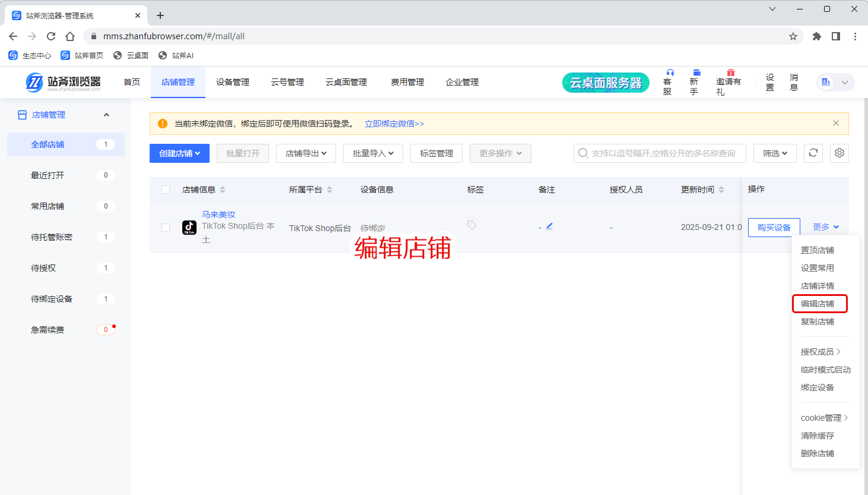Viewport: 868px width, 495px height.
Task: Click the invite gift icon
Action: tap(731, 72)
